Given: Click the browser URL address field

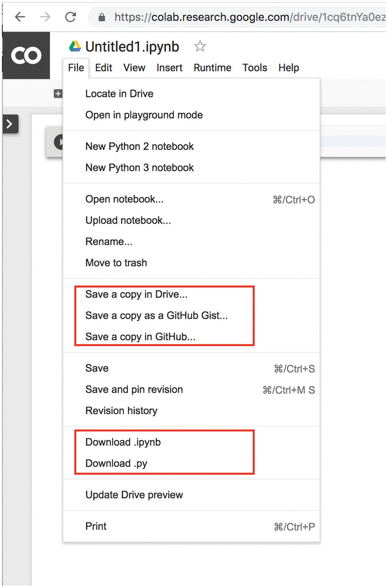Looking at the screenshot, I should (238, 17).
